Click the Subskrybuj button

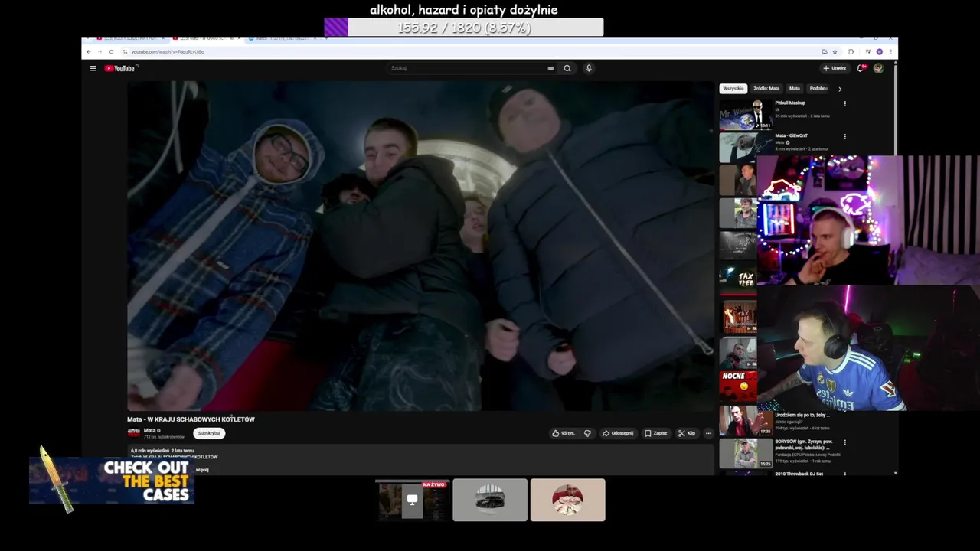[208, 433]
